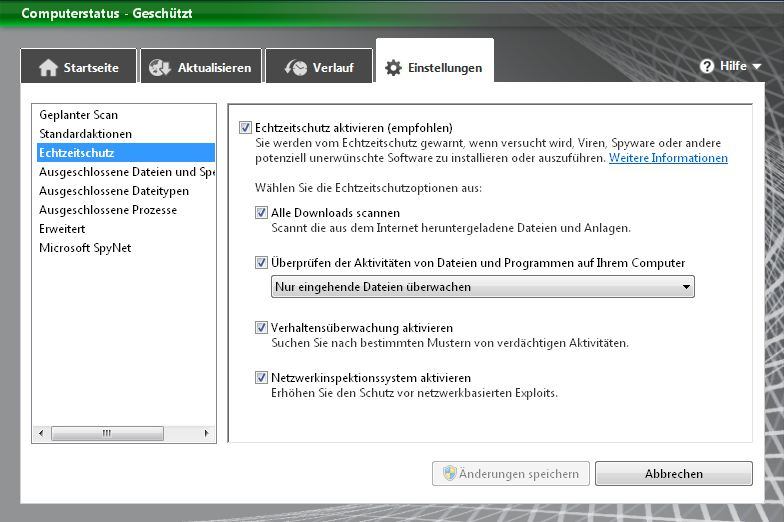Image resolution: width=784 pixels, height=522 pixels.
Task: Click the settings list left scroll arrow
Action: [41, 433]
